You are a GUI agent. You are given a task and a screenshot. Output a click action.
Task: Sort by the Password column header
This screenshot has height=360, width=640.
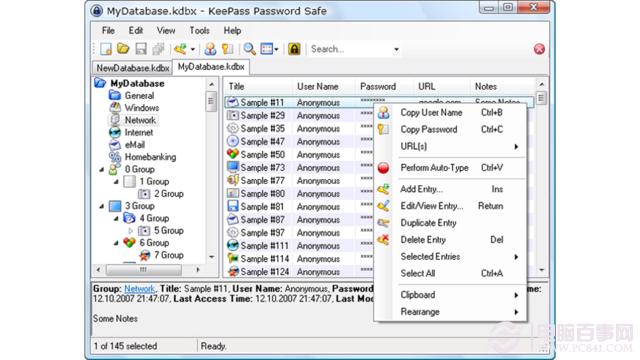[x=378, y=87]
